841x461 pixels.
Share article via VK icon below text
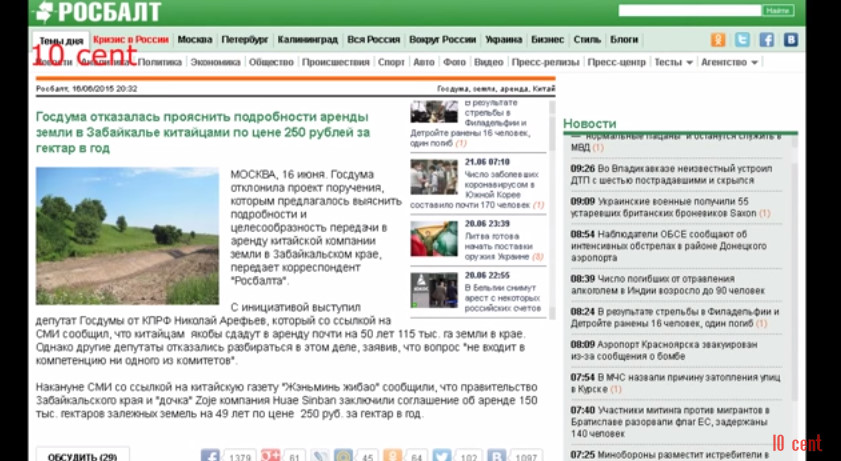coord(496,456)
